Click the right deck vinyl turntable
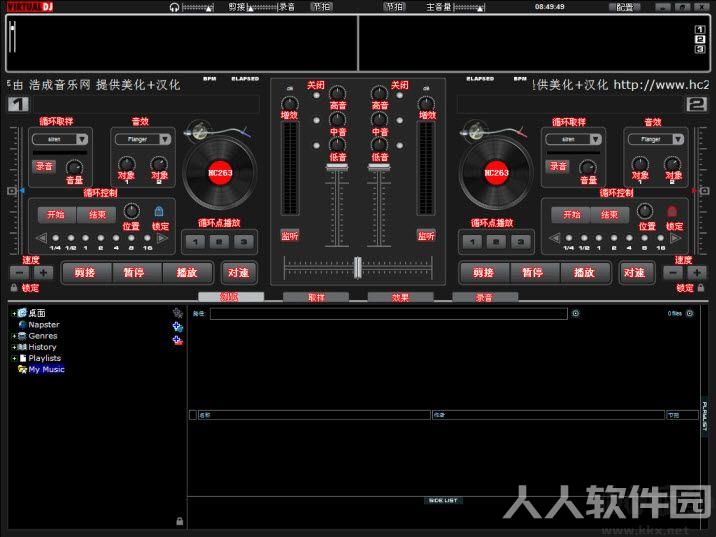Viewport: 716px width, 537px height. [496, 173]
